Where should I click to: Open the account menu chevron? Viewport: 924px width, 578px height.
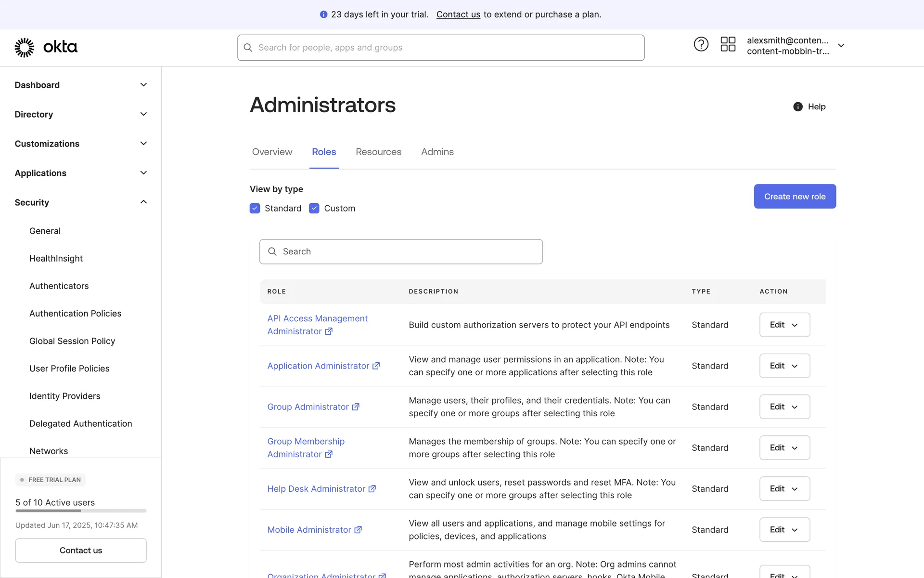(x=841, y=45)
